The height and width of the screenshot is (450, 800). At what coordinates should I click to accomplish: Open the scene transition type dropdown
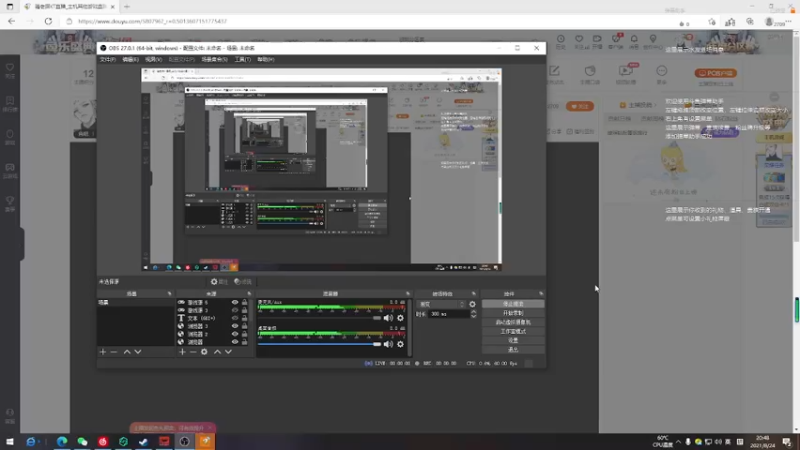tap(442, 304)
